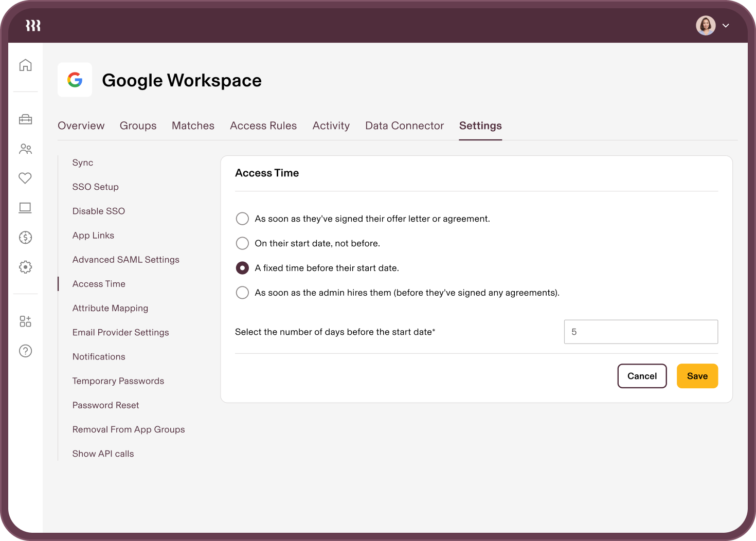Open Removal From App Groups section
This screenshot has width=756, height=541.
point(129,430)
